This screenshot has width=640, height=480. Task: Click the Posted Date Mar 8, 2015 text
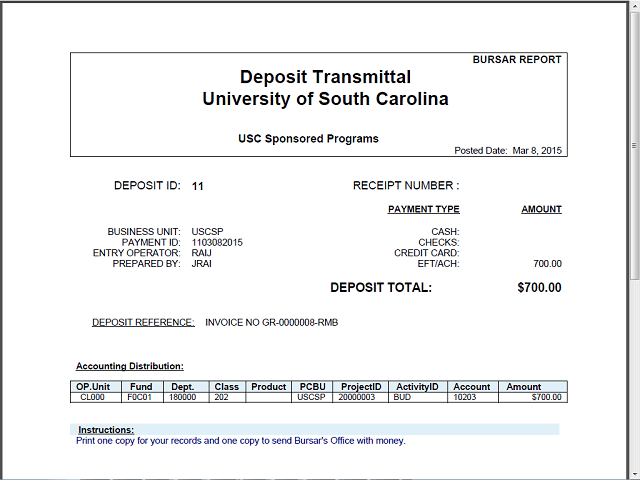click(508, 151)
